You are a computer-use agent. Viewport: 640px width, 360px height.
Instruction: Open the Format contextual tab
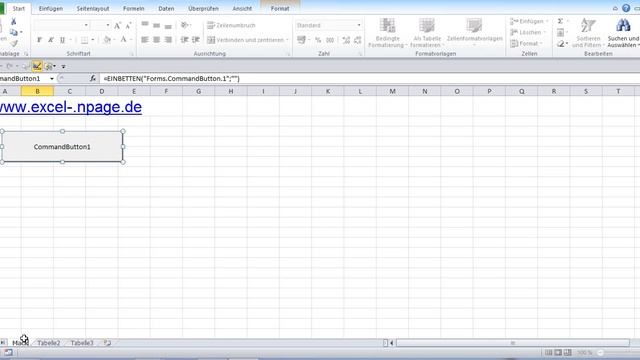(280, 8)
